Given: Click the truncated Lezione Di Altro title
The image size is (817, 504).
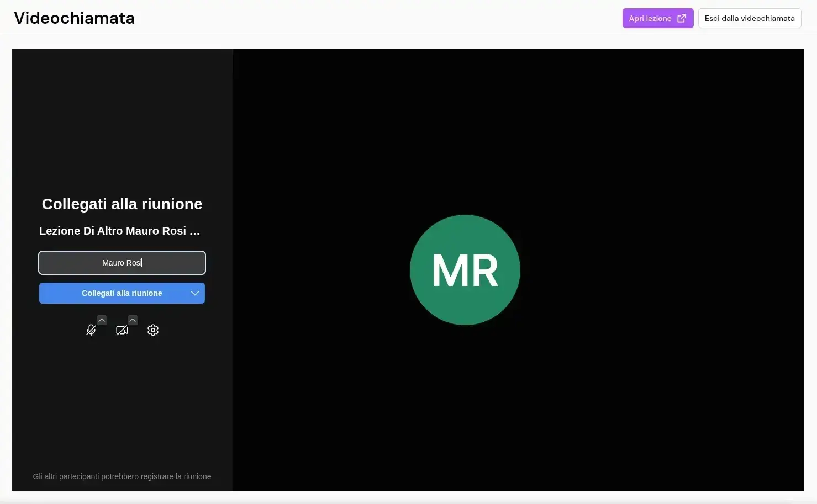Looking at the screenshot, I should (x=113, y=231).
